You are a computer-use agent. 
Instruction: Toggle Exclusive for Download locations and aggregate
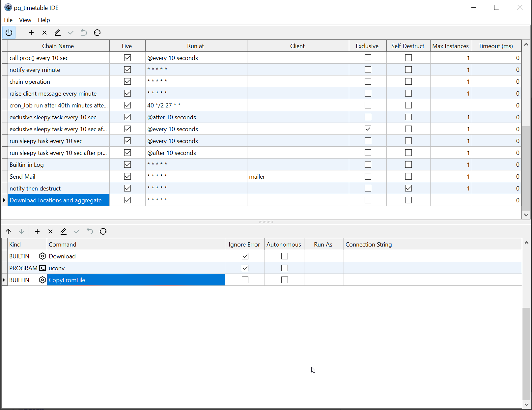(x=368, y=200)
